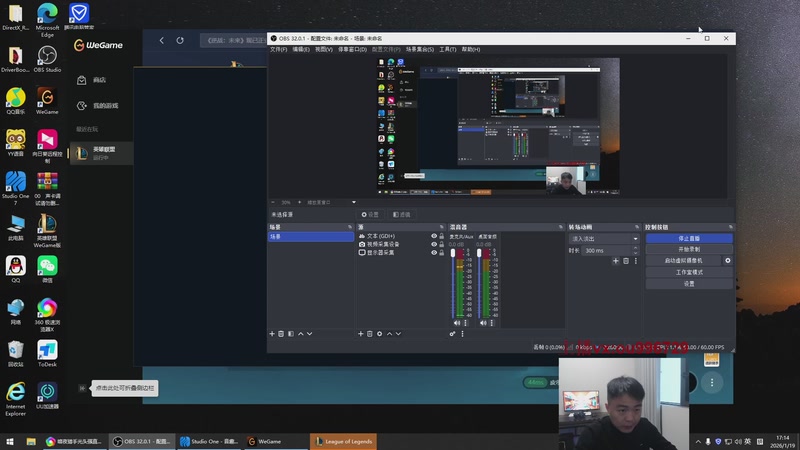Click the source toolbar 设置 properties button
Screen dimensions: 800x450
(x=370, y=215)
